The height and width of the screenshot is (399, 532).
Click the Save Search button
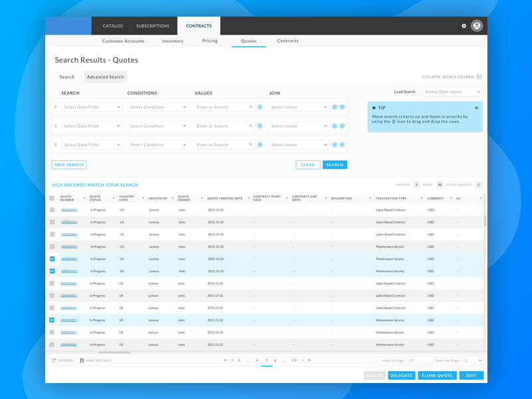click(69, 164)
